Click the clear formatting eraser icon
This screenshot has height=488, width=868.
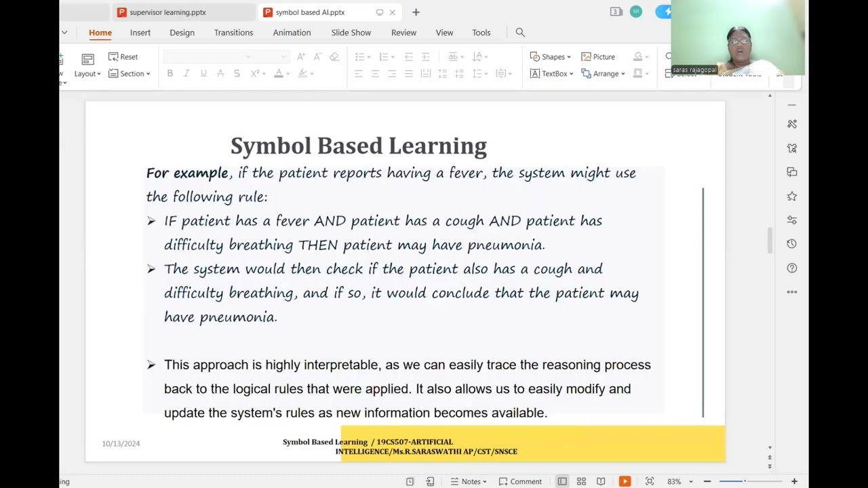click(x=334, y=57)
